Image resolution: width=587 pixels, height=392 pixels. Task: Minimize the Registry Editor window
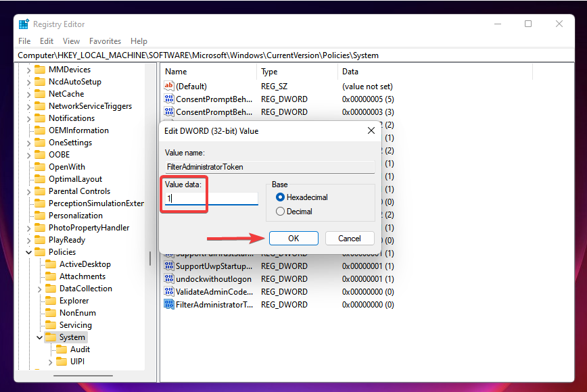point(498,24)
